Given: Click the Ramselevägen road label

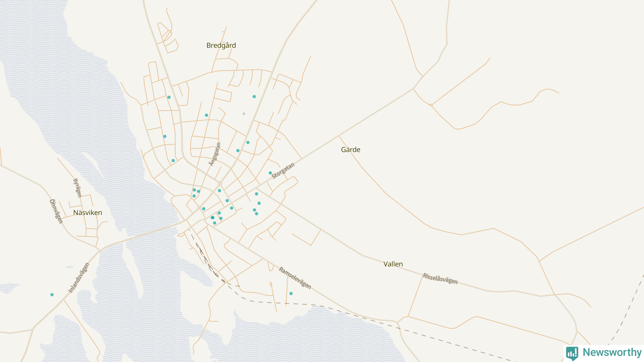Looking at the screenshot, I should 295,278.
